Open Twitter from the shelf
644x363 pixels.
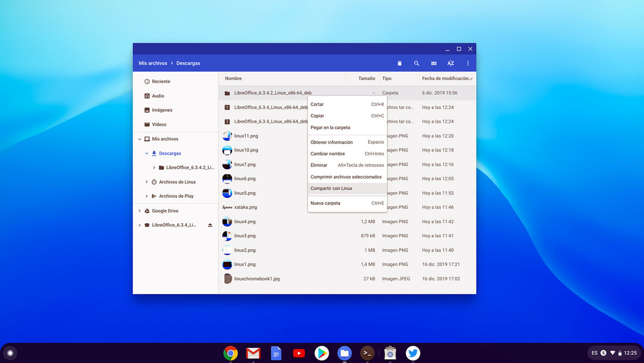click(413, 353)
